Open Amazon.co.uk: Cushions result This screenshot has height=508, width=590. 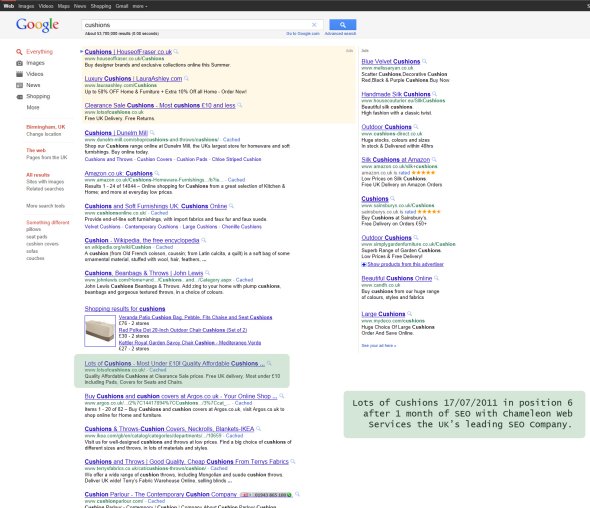coord(119,173)
